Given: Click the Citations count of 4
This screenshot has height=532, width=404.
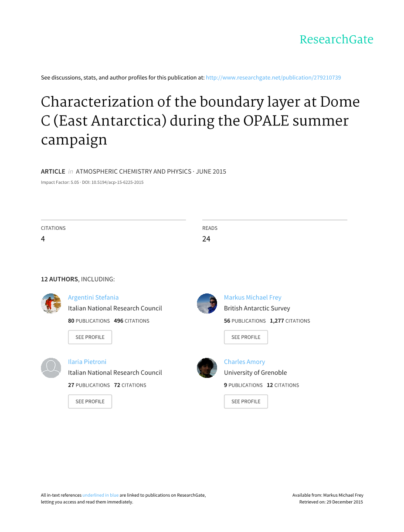Looking at the screenshot, I should [x=43, y=239].
